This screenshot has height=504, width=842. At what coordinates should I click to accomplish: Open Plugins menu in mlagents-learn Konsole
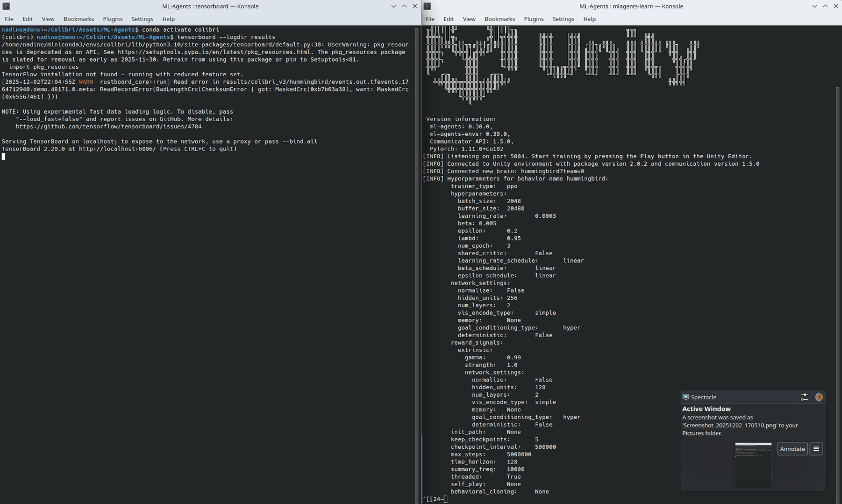coord(534,19)
